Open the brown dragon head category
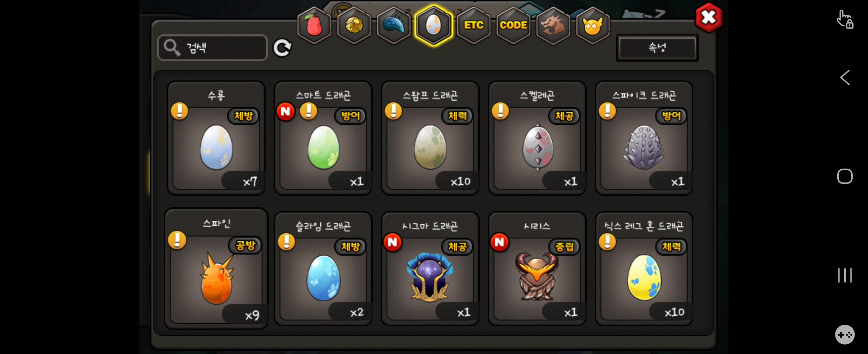Screen dimensions: 868x354 [x=553, y=25]
